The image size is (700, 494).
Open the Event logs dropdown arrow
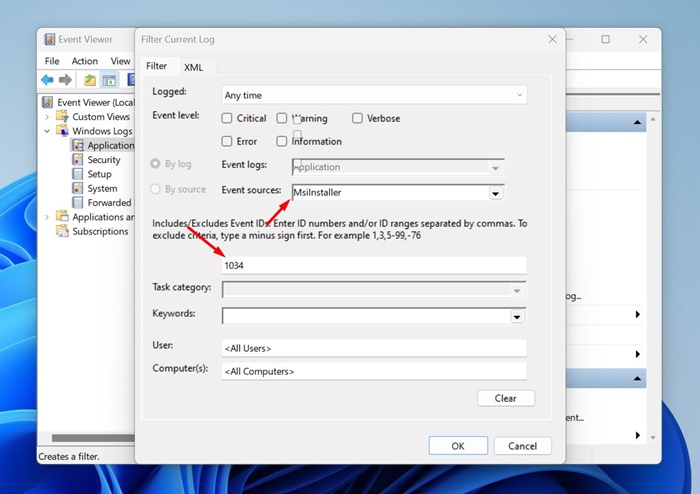tap(495, 168)
